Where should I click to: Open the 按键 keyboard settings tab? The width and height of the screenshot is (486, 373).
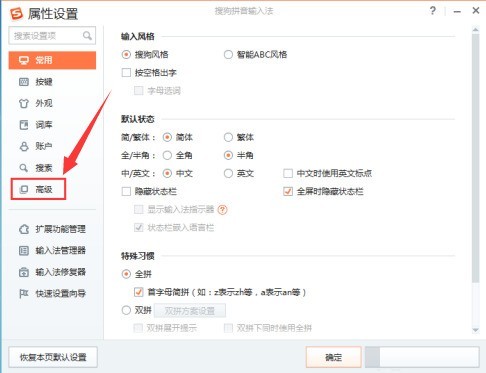pos(36,82)
